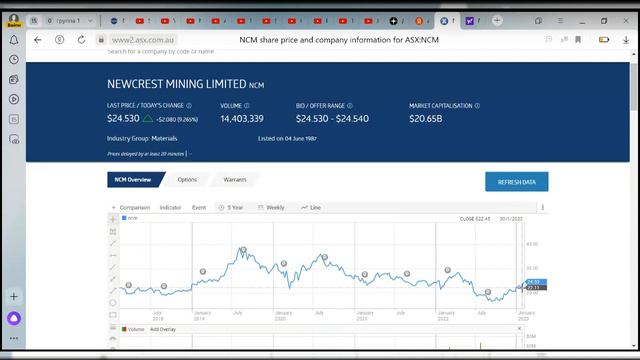
Task: Click the user profile avatar
Action: click(x=14, y=20)
